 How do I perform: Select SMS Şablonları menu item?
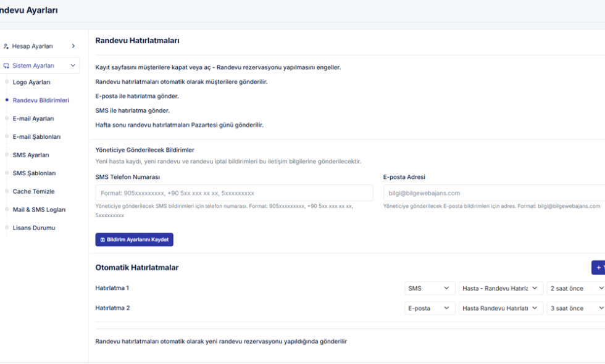[34, 173]
